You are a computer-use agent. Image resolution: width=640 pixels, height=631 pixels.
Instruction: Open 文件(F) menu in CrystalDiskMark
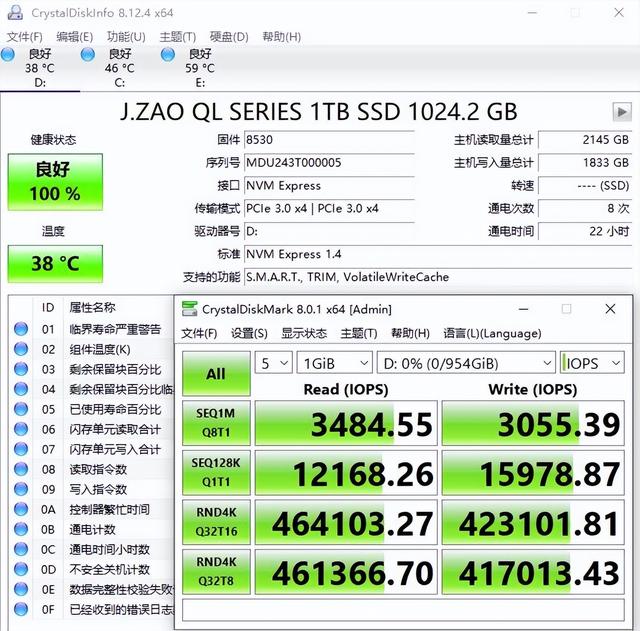click(x=199, y=333)
